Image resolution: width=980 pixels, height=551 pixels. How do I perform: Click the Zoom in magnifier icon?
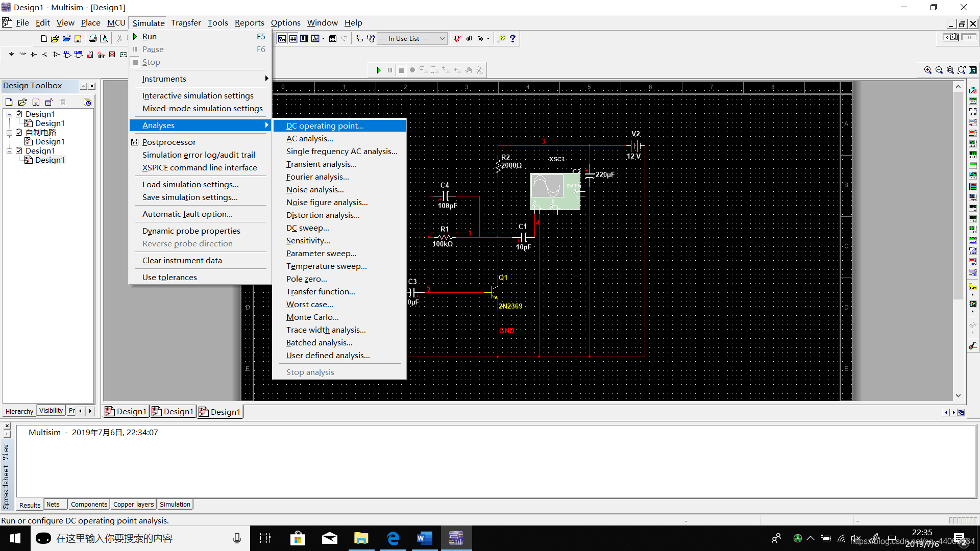[x=928, y=70]
